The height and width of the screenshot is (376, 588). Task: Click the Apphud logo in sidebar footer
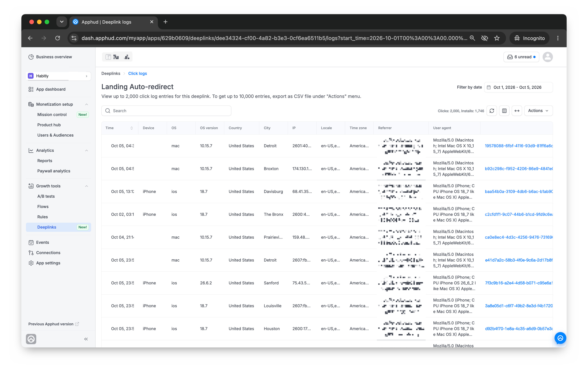[x=31, y=339]
